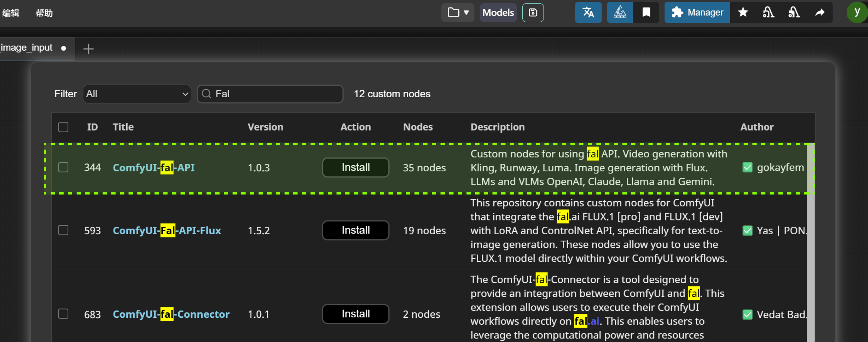Expand the Filter All dropdown
This screenshot has width=868, height=342.
point(137,94)
